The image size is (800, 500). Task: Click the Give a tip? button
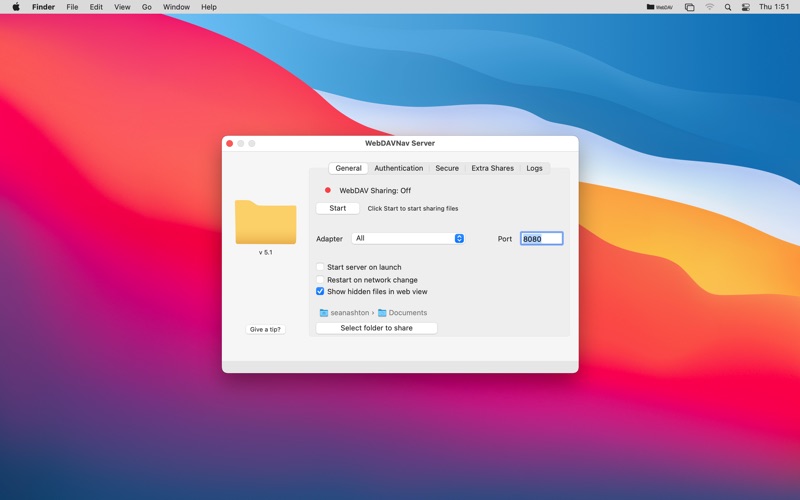[265, 330]
